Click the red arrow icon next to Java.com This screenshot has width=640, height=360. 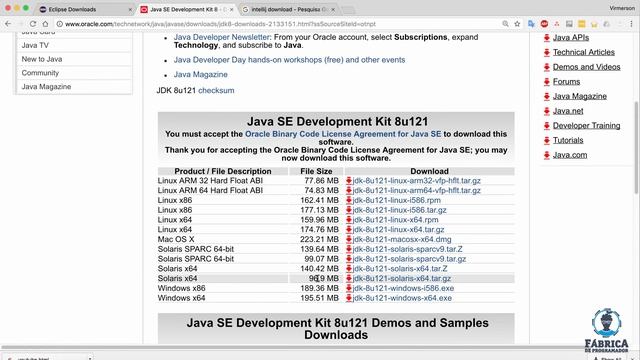click(x=547, y=156)
